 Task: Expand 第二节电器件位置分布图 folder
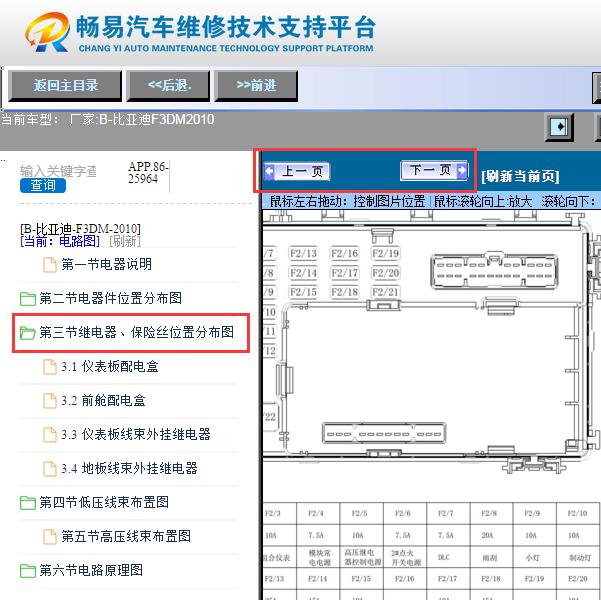(28, 299)
